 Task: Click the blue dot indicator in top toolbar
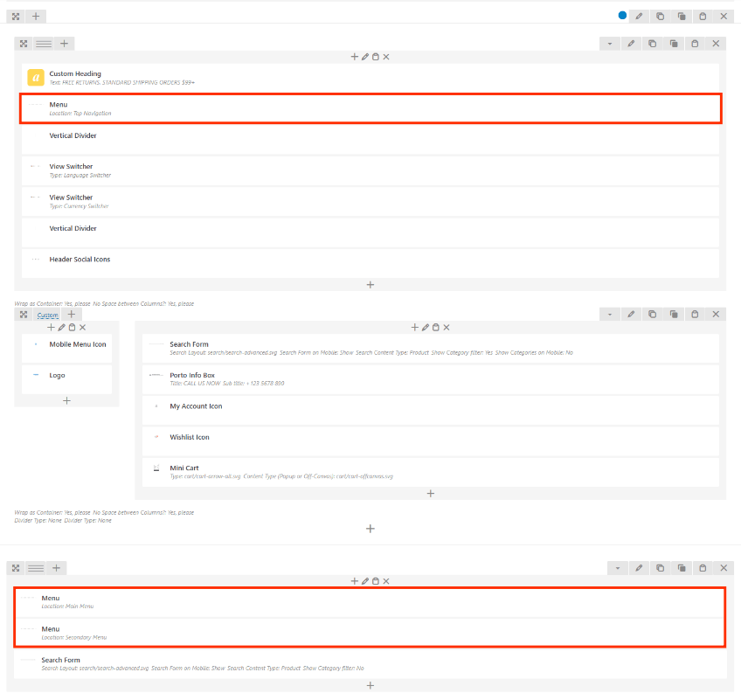(622, 16)
